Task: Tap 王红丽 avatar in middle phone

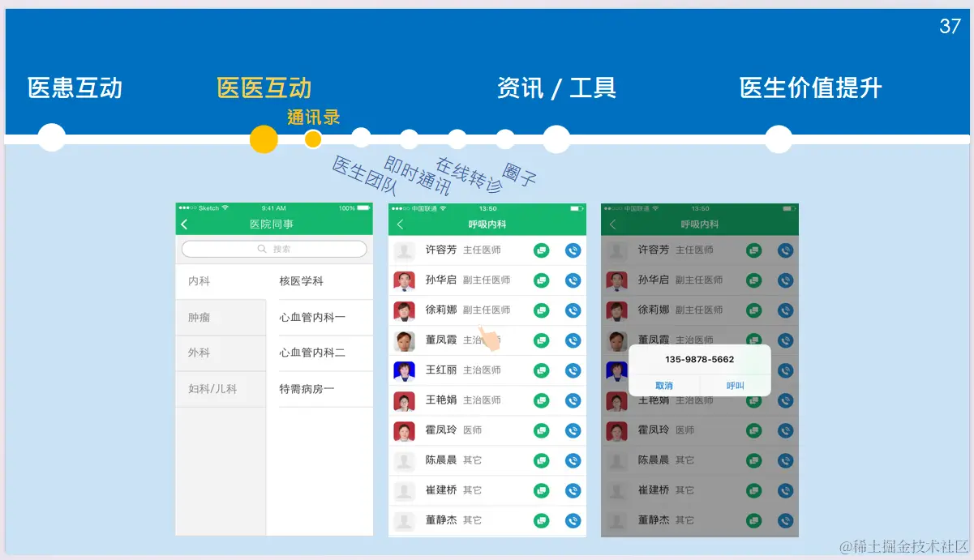Action: (404, 370)
